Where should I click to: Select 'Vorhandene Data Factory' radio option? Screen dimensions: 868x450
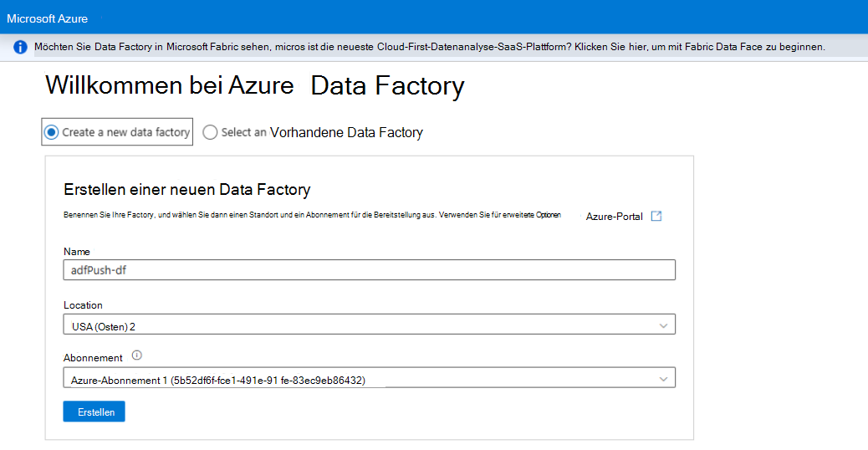pyautogui.click(x=210, y=132)
